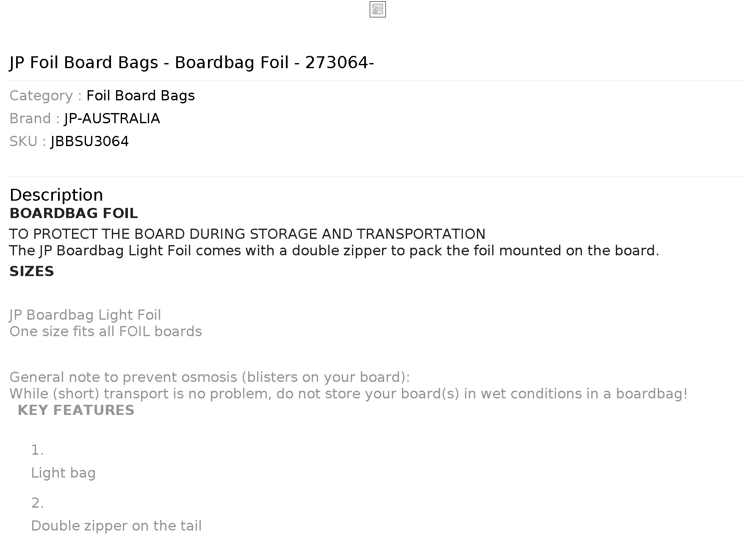Click the SIZES bold heading
This screenshot has width=756, height=550.
point(32,271)
